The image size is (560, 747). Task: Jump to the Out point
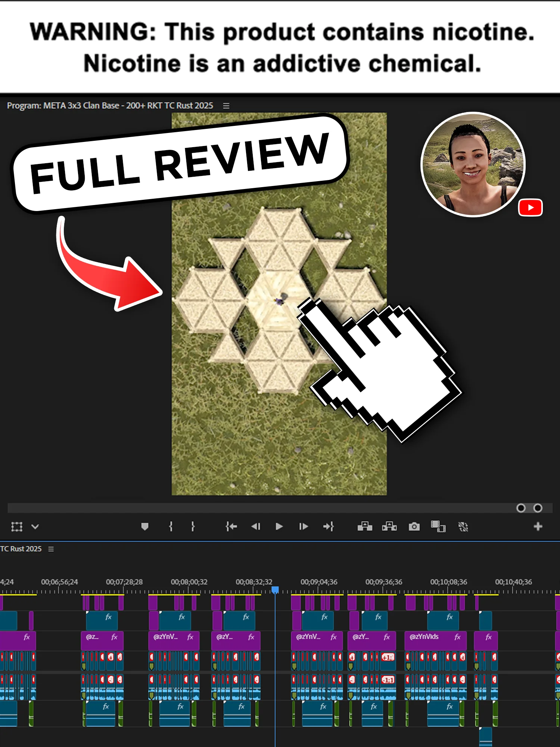328,527
